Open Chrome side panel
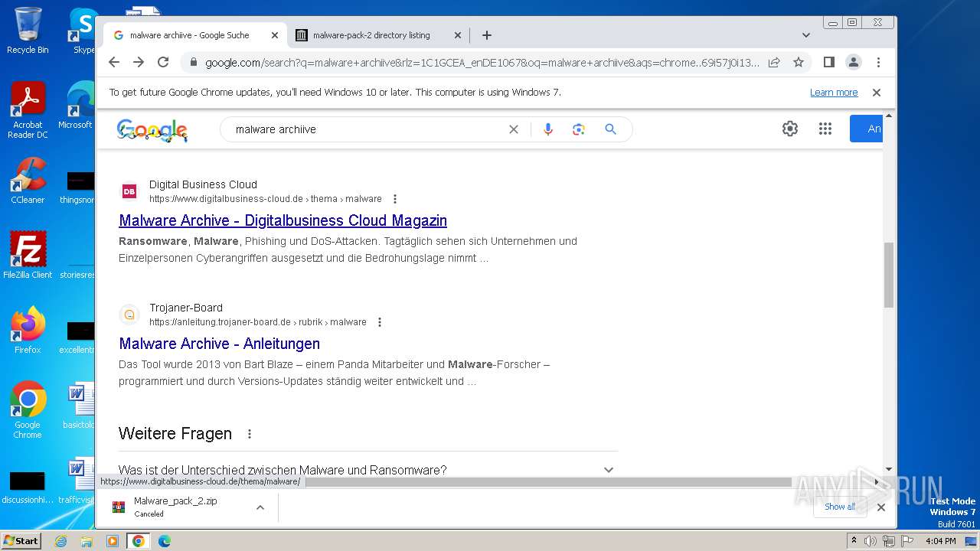 pyautogui.click(x=828, y=62)
